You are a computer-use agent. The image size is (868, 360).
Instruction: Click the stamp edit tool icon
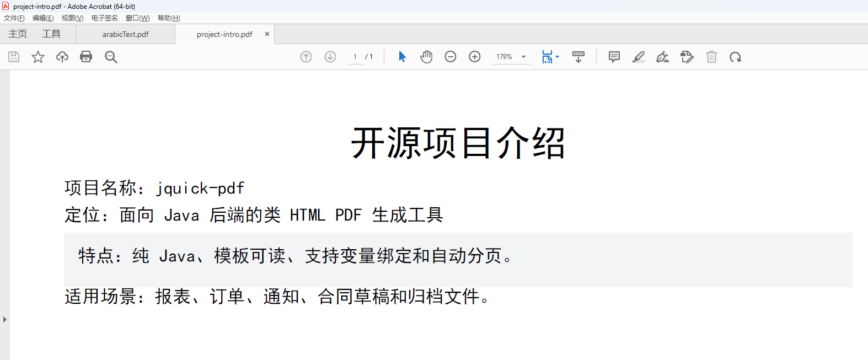[x=687, y=57]
